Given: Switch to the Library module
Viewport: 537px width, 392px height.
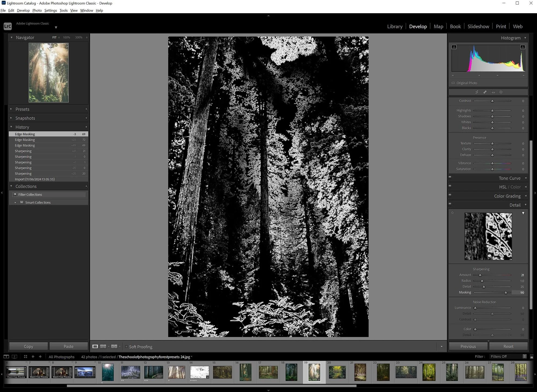Looking at the screenshot, I should click(394, 26).
